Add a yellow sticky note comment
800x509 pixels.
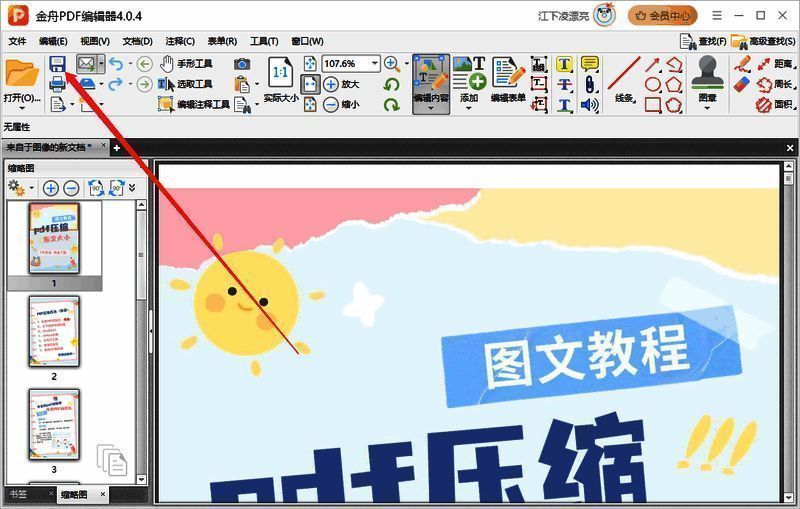[x=590, y=64]
